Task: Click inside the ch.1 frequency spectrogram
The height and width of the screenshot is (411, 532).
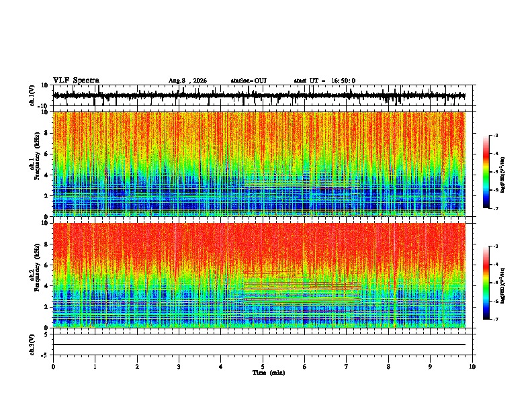Action: [259, 164]
